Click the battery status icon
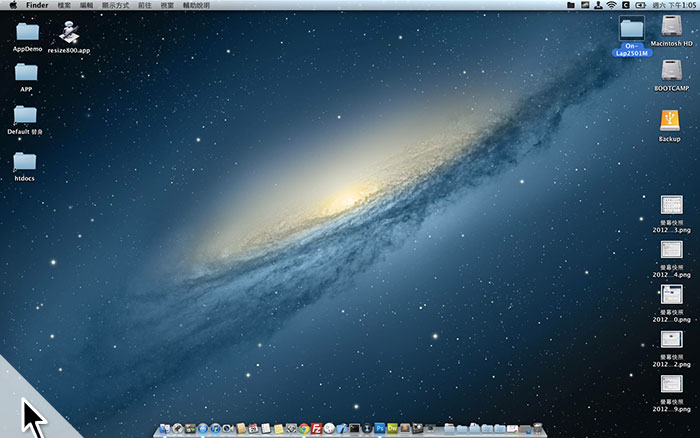 pos(641,5)
